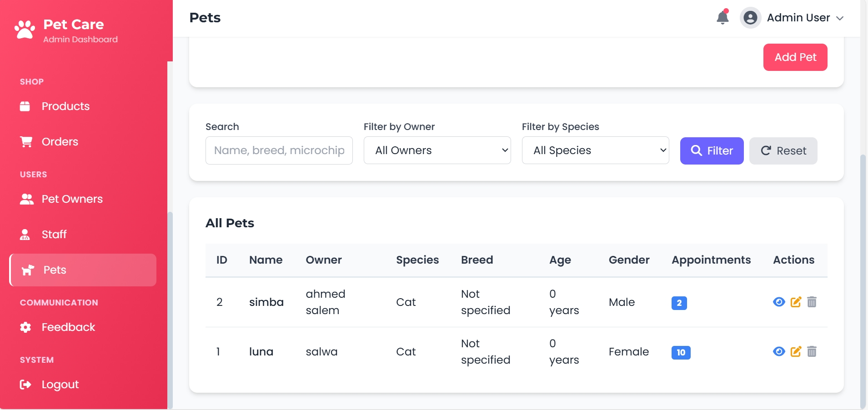Click the page vertical scrollbar

863,273
